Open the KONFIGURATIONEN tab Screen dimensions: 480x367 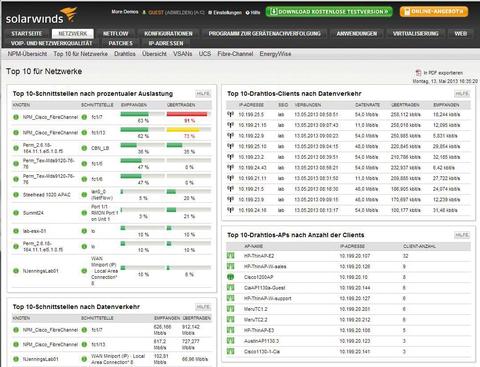point(168,34)
